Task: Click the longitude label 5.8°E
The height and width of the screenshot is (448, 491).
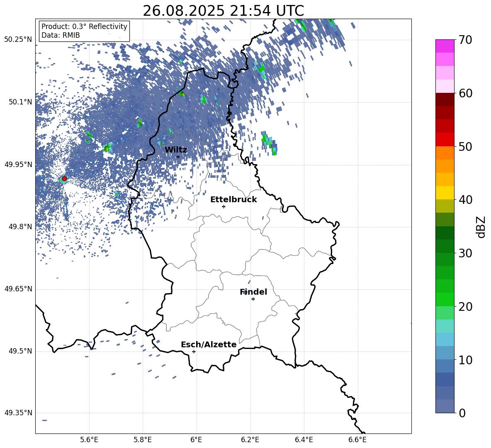Action: point(143,440)
